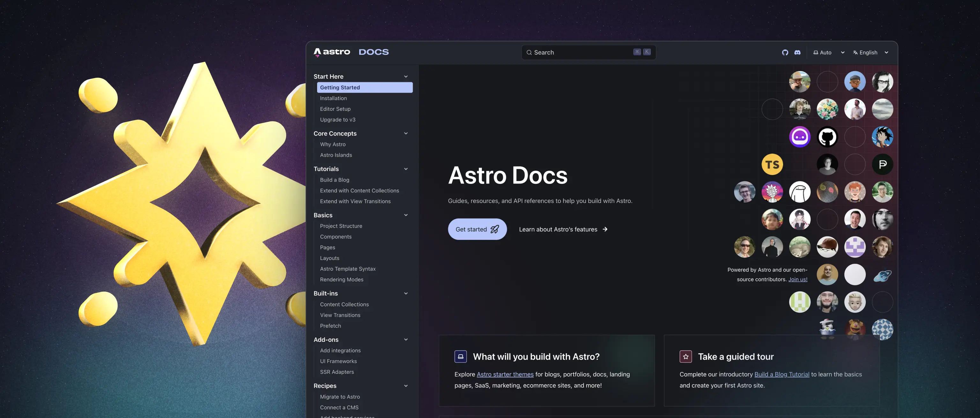Click the Get started button
The image size is (980, 418).
pyautogui.click(x=477, y=229)
